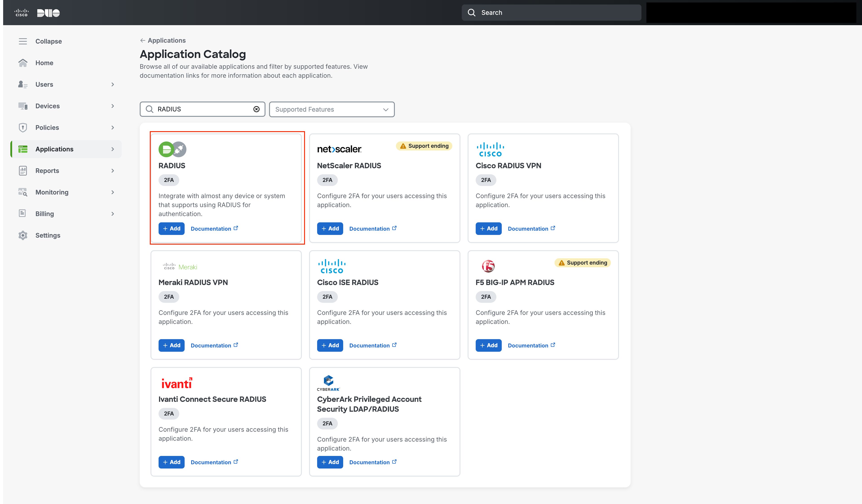Open Documentation for the RADIUS card
Viewport: 862px width, 504px height.
point(214,229)
